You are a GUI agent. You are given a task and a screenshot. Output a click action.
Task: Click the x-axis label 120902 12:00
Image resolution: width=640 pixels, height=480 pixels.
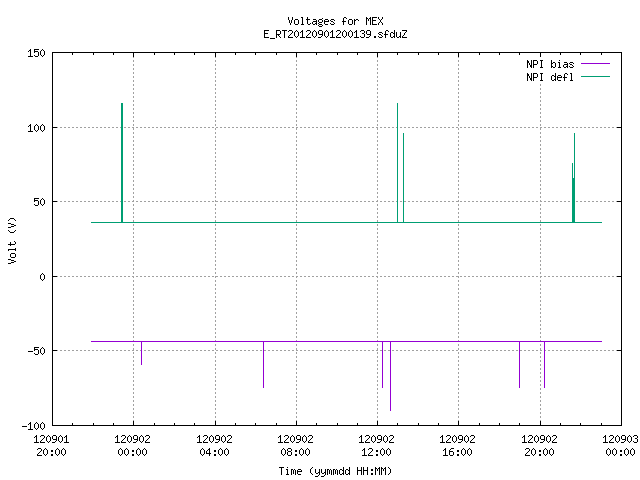376,445
